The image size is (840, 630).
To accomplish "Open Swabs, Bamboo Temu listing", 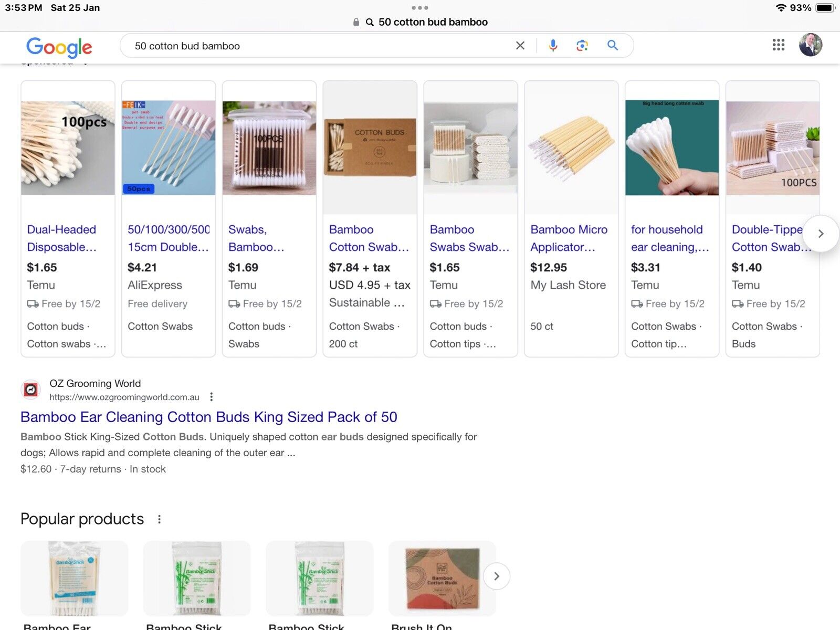I will click(x=256, y=238).
